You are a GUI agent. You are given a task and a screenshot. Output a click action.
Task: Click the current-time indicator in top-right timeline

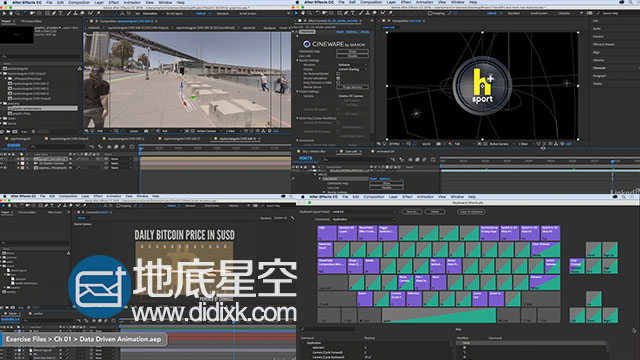[x=613, y=162]
